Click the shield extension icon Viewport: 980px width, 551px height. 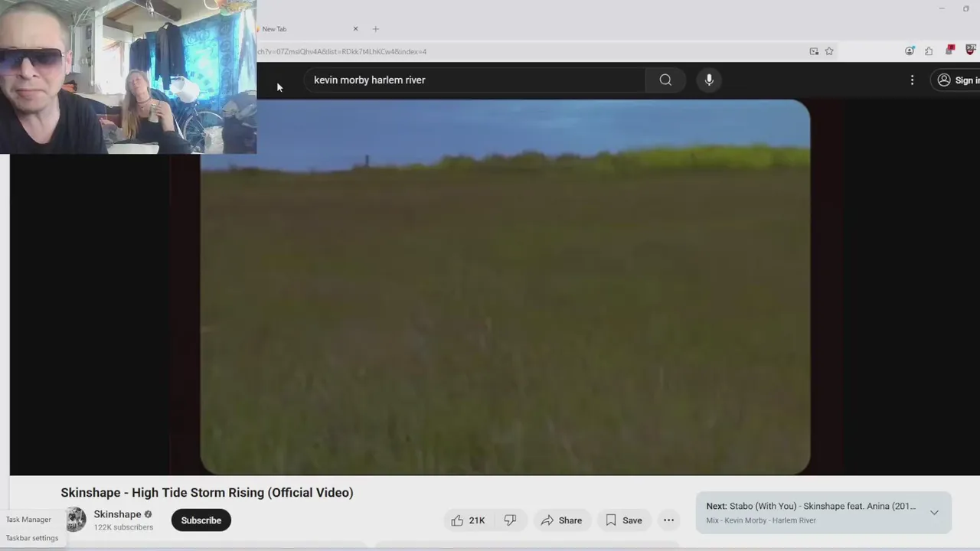(x=970, y=51)
